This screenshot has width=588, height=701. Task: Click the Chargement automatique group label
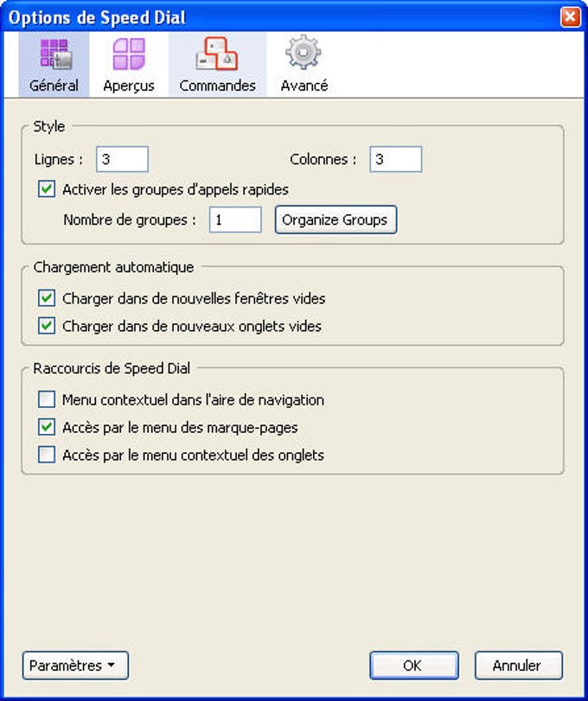point(113,267)
